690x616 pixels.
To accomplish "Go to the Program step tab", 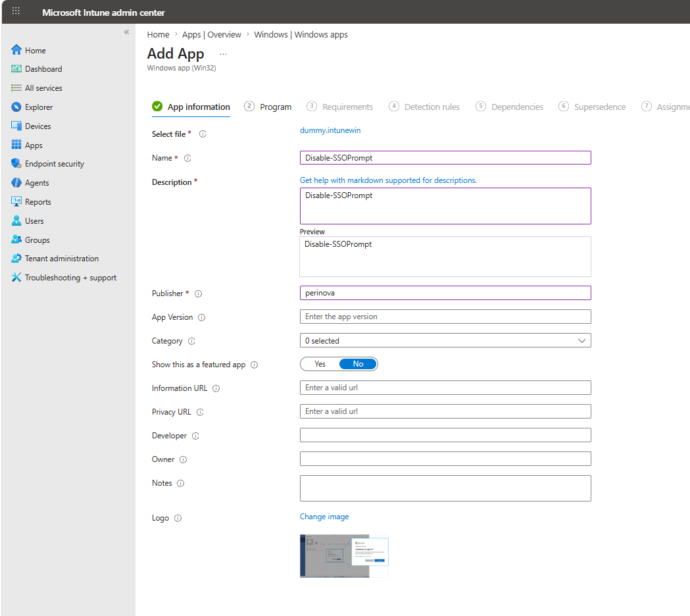I will tap(268, 107).
